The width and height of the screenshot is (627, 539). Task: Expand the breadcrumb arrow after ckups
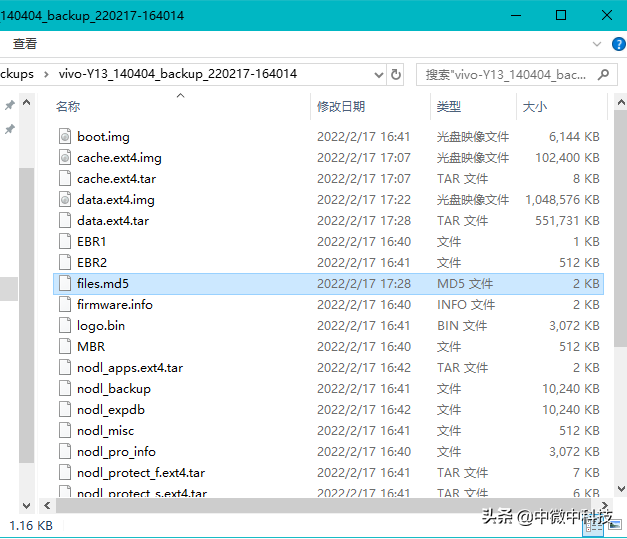[x=46, y=74]
